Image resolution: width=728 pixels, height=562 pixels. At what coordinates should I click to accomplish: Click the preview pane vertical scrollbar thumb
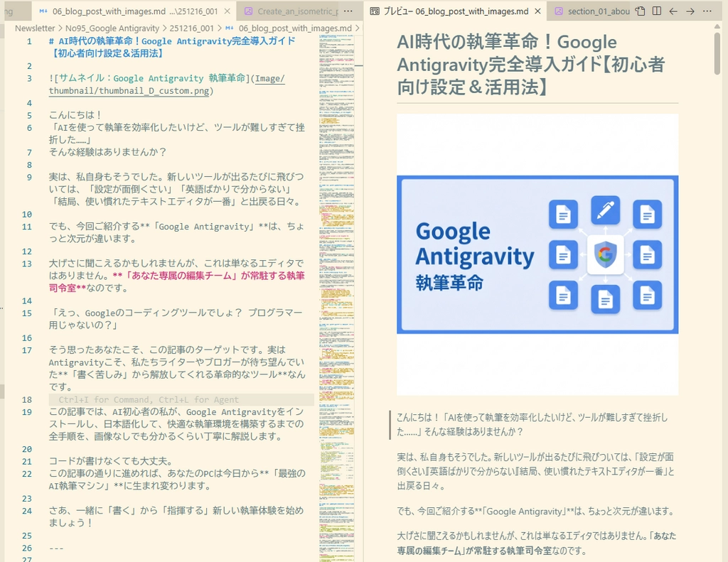pyautogui.click(x=717, y=53)
